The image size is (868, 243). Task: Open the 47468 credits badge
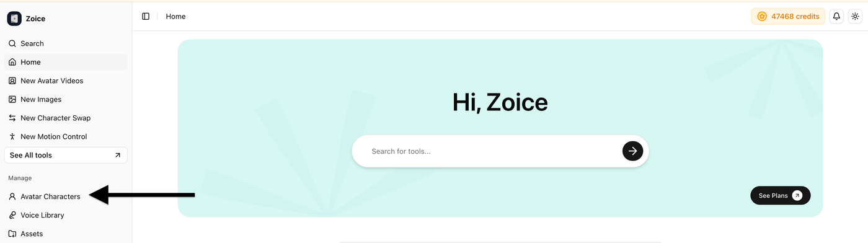coord(788,16)
